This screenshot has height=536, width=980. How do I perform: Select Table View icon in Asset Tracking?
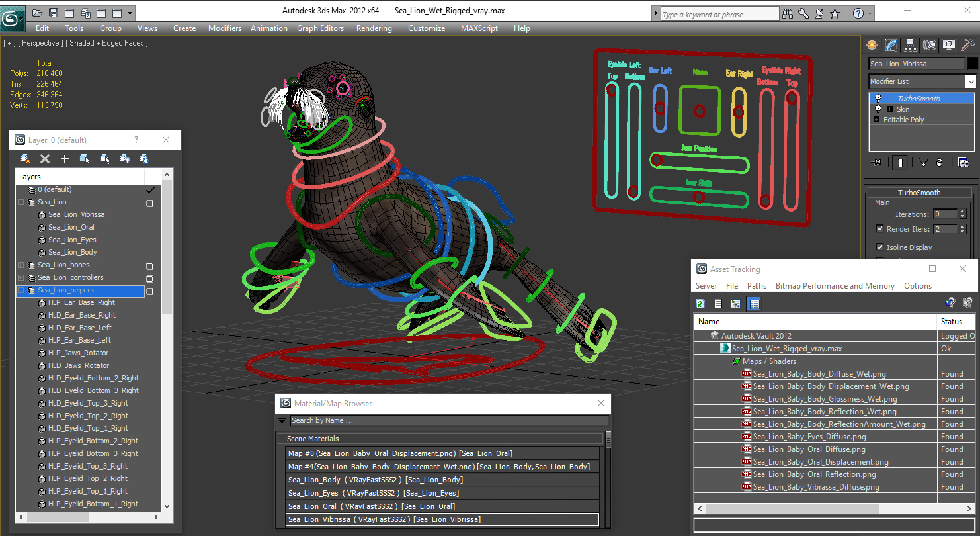coord(754,304)
